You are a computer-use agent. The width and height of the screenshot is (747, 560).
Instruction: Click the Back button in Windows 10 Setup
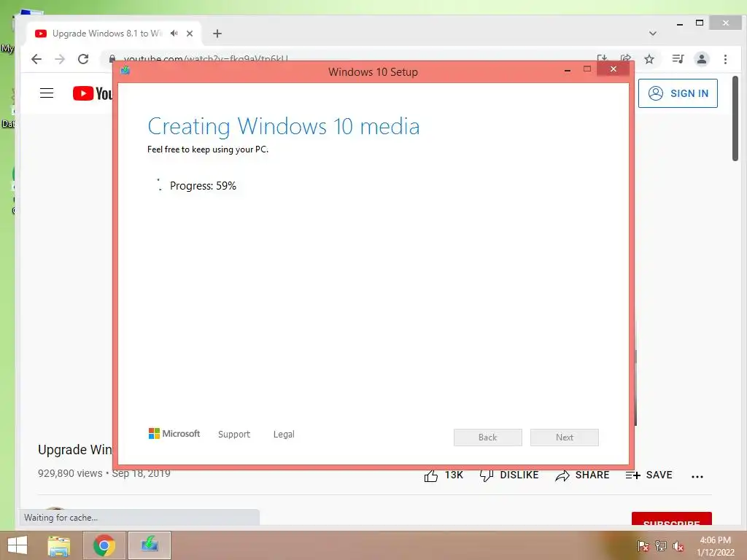pos(488,437)
